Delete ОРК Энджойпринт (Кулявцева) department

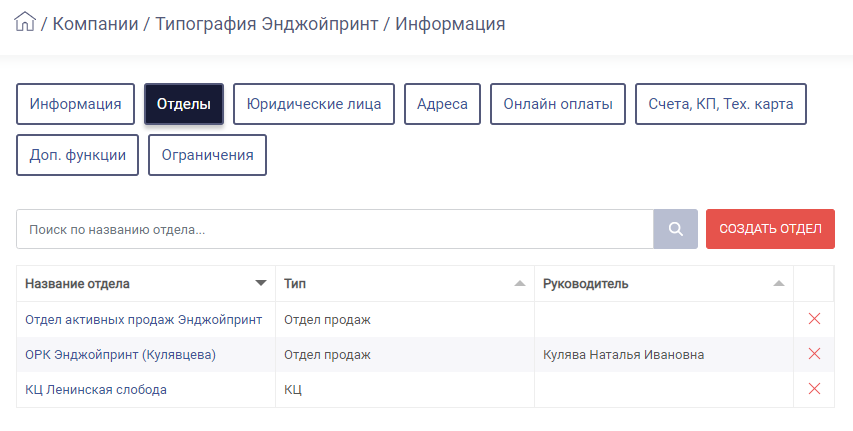point(814,354)
